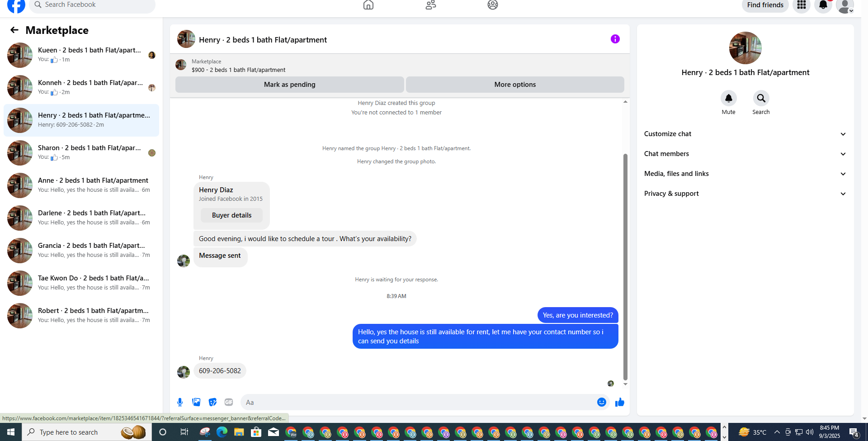
Task: Open Robert conversation in list
Action: pos(81,315)
